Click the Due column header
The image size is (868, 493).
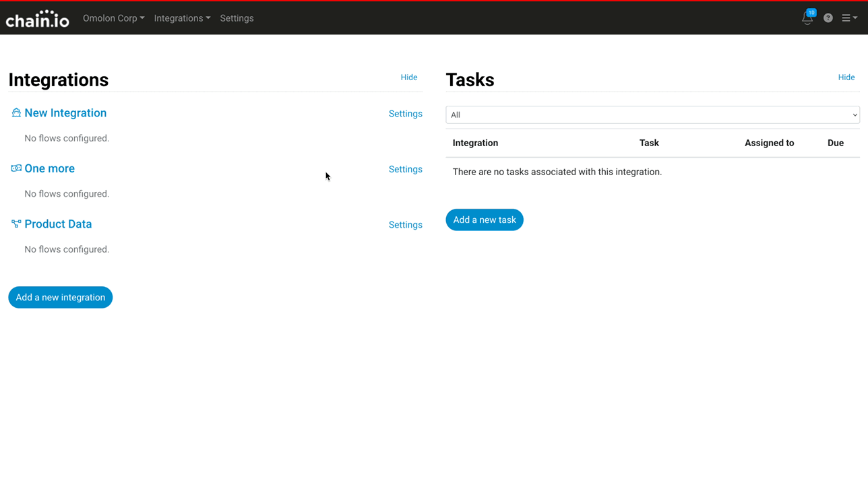coord(836,143)
